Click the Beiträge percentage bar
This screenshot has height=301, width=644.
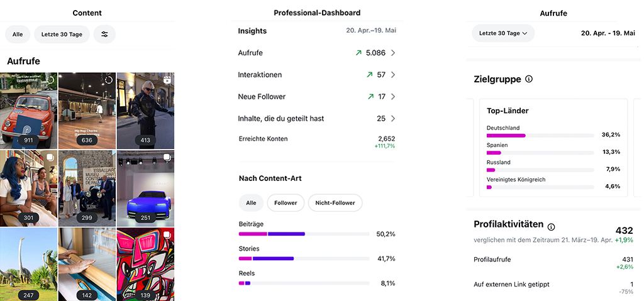304,234
